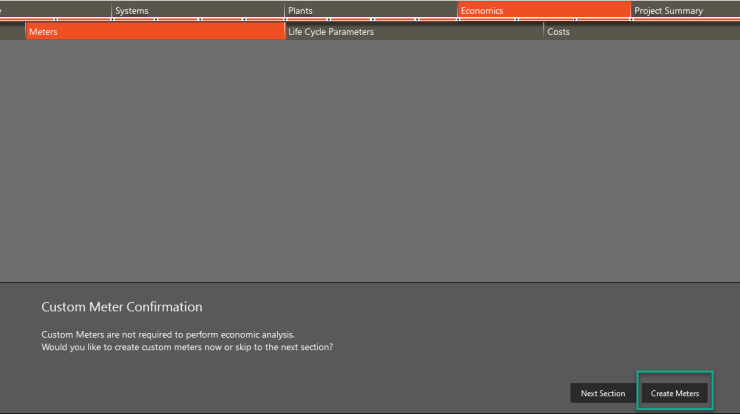The height and width of the screenshot is (414, 740).
Task: Click the 'Would you like to create' question text
Action: coord(187,347)
